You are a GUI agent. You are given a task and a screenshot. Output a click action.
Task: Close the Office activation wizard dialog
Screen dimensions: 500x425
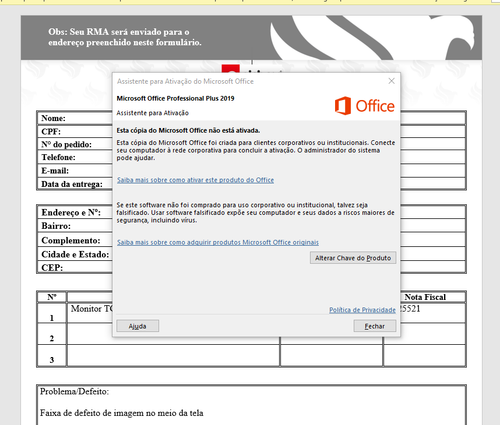[392, 81]
